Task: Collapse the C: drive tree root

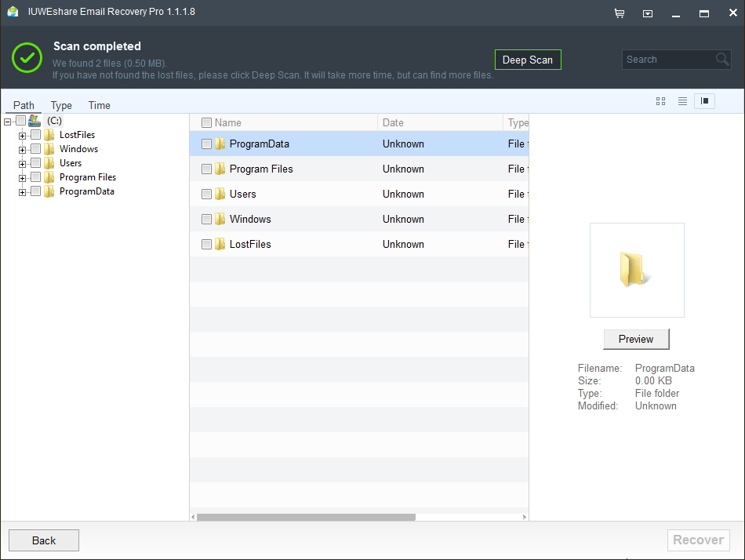Action: coord(9,122)
